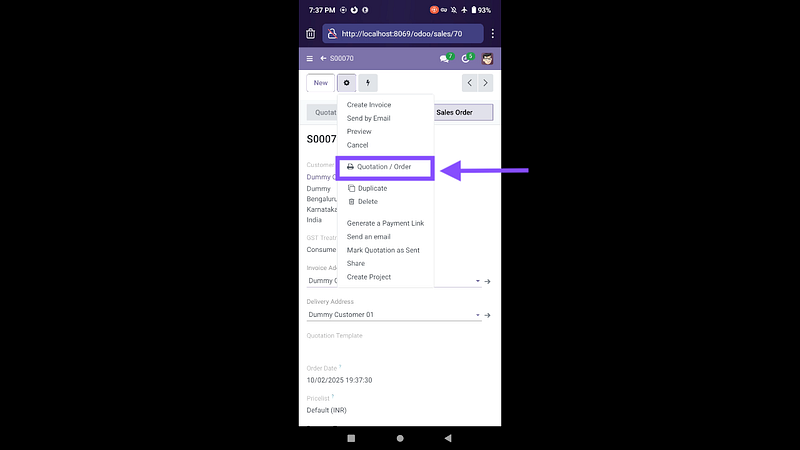
Task: Go to the previous record arrow
Action: click(470, 83)
